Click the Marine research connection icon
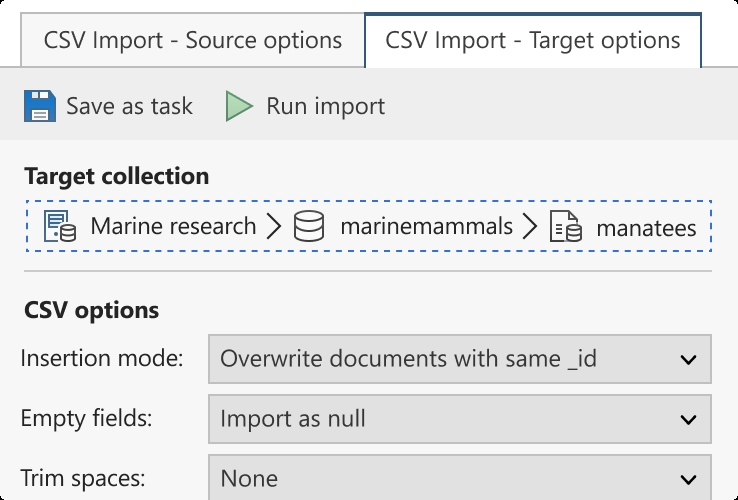The height and width of the screenshot is (500, 738). [x=60, y=226]
